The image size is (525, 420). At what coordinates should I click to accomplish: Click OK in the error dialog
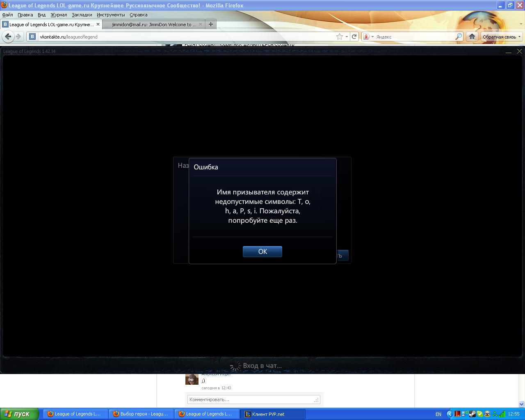point(262,251)
